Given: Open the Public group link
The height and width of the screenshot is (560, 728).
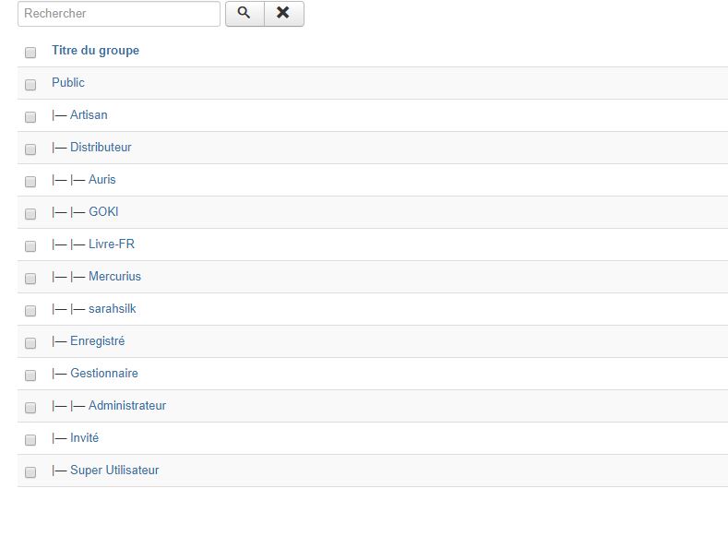Looking at the screenshot, I should [x=68, y=83].
